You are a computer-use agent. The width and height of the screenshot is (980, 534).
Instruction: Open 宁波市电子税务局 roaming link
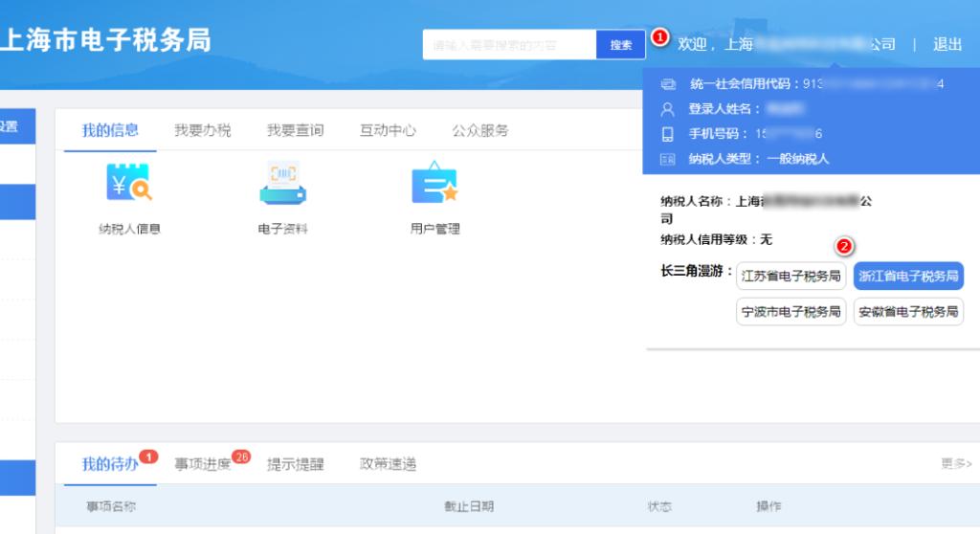(791, 312)
